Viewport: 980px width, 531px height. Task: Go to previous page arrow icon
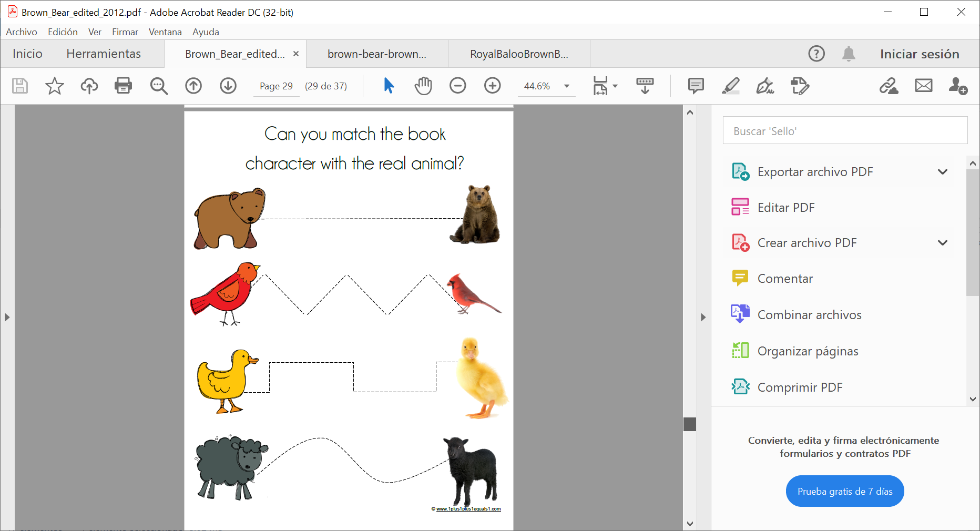pos(193,86)
